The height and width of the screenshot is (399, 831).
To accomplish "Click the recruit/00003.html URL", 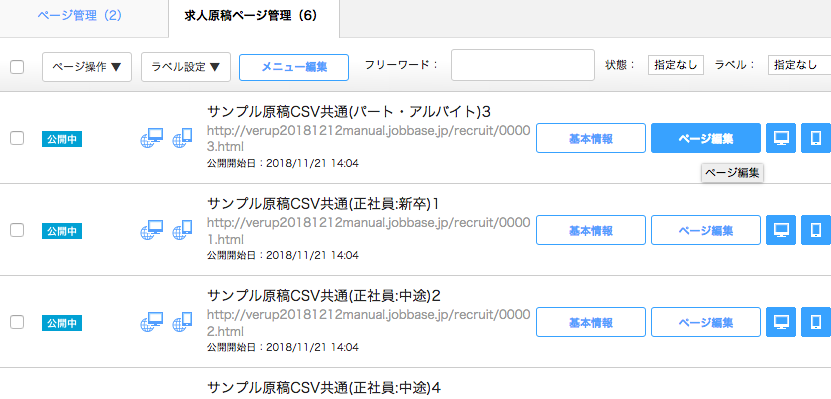I will point(368,138).
